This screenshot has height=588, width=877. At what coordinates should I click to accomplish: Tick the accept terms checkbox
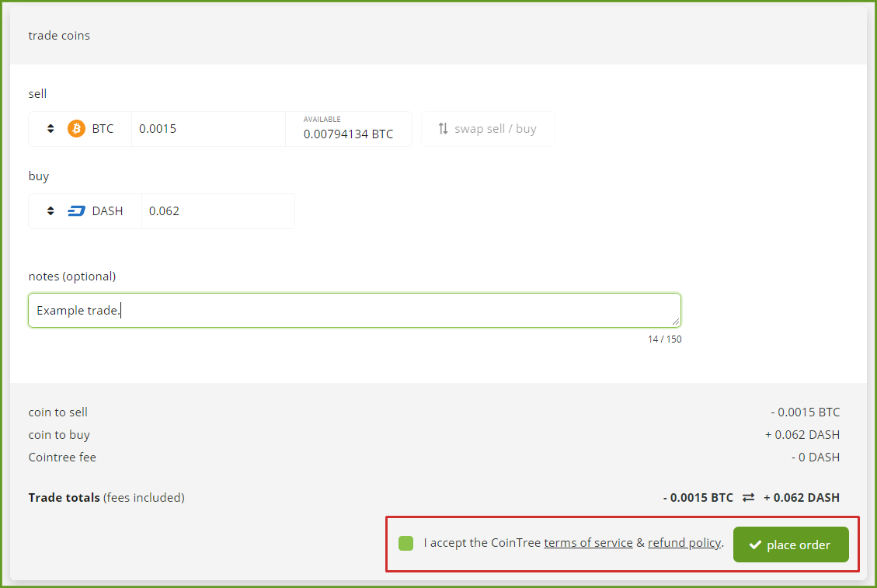(406, 543)
